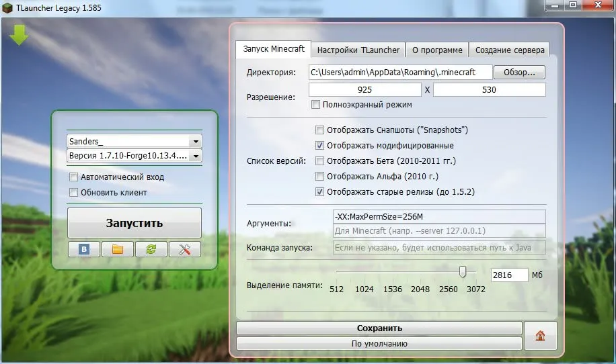Enable the Полноэкранный режим checkbox
Viewport: 616px width, 364px height.
[316, 105]
